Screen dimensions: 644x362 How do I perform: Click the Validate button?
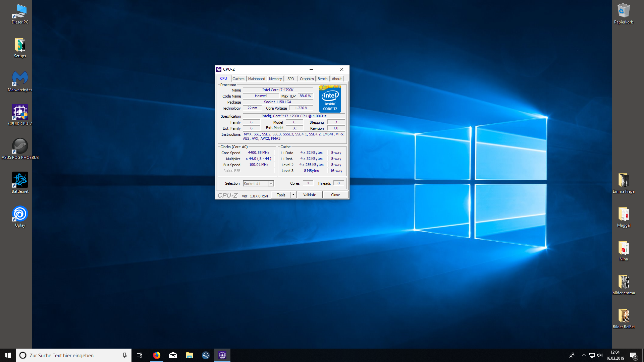pyautogui.click(x=310, y=195)
